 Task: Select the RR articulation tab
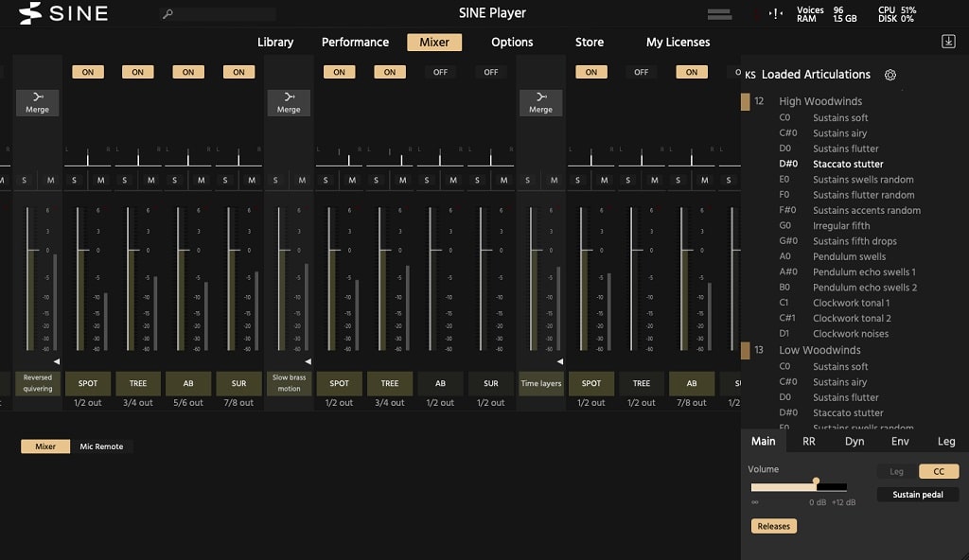(808, 442)
